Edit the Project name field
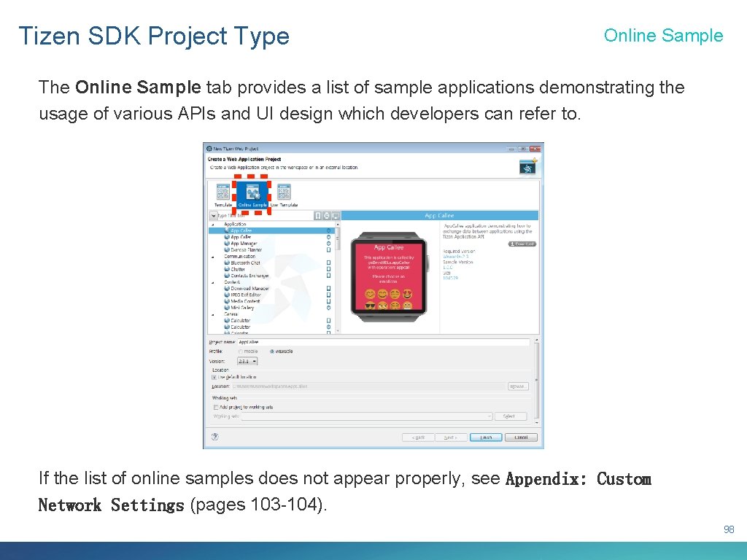This screenshot has height=560, width=747. [384, 342]
